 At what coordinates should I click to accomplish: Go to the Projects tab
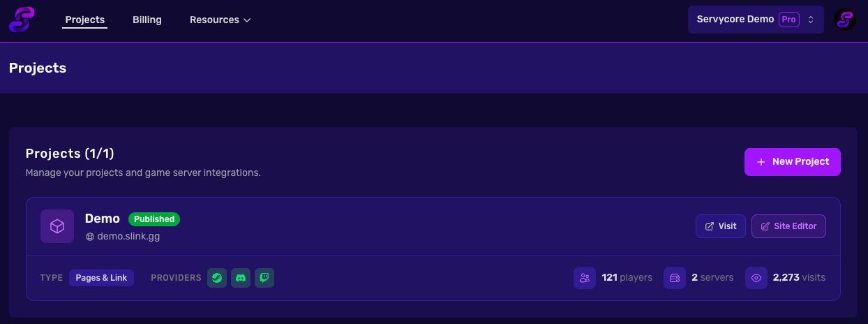pos(84,20)
